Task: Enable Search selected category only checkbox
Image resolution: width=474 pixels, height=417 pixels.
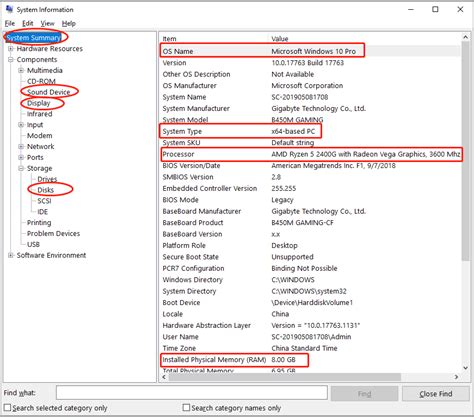Action: point(7,408)
